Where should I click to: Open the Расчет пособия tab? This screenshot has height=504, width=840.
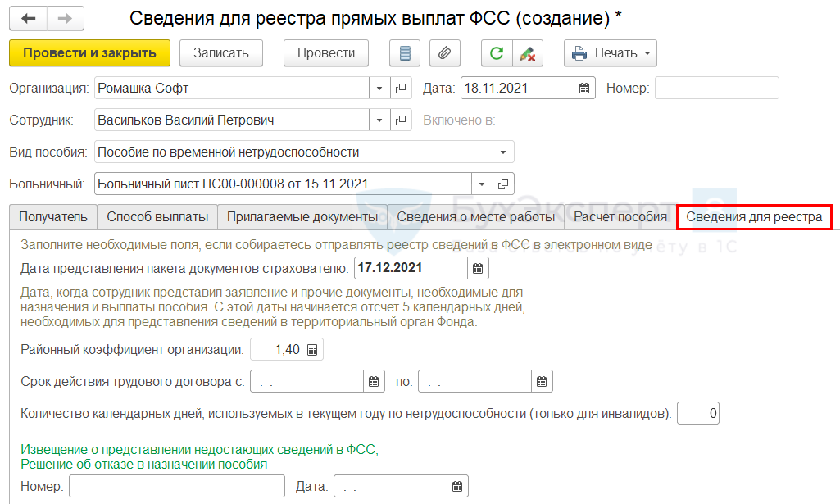(x=620, y=217)
